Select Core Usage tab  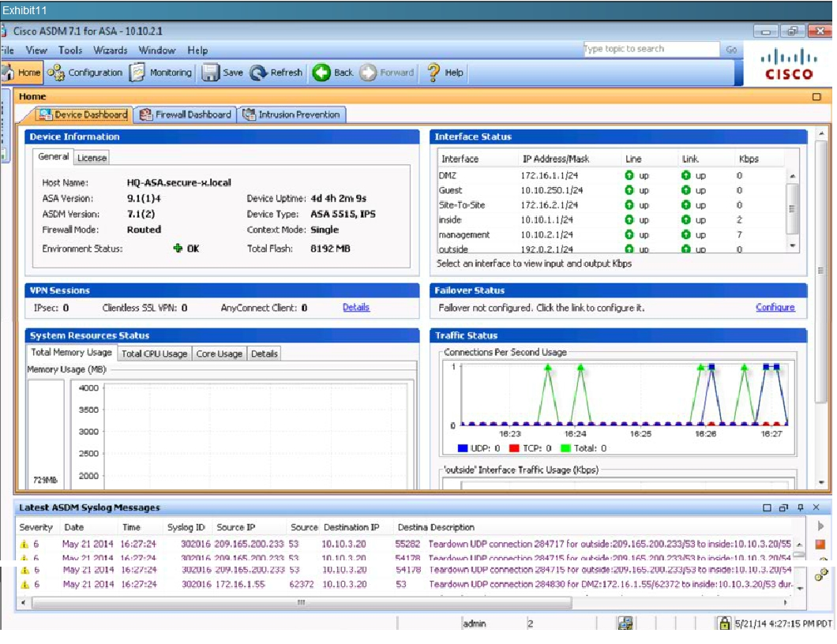pos(219,354)
